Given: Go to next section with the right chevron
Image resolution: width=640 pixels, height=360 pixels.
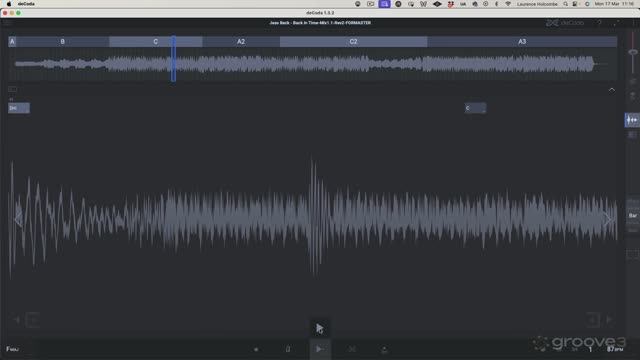Looking at the screenshot, I should click(608, 220).
